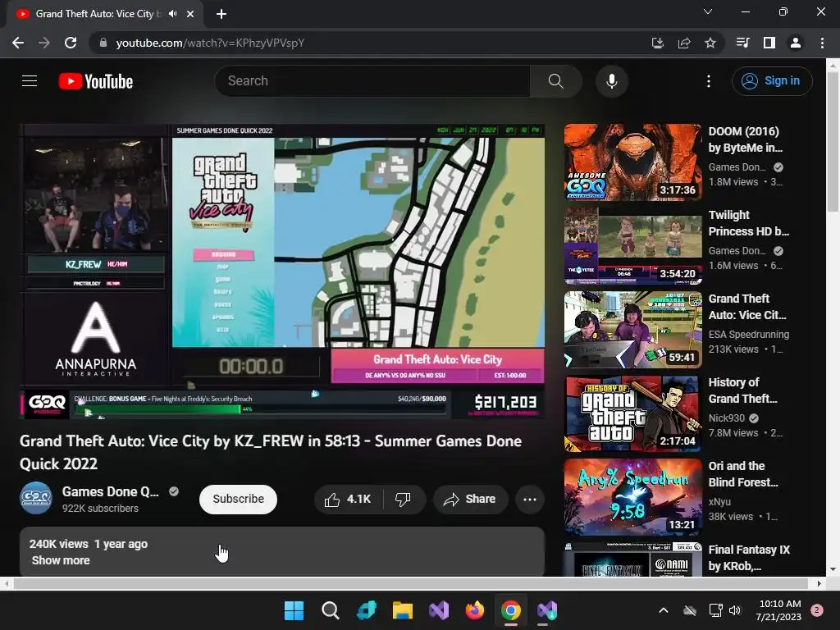The image size is (840, 630).
Task: Play the Vice City speedrun video
Action: pos(282,271)
